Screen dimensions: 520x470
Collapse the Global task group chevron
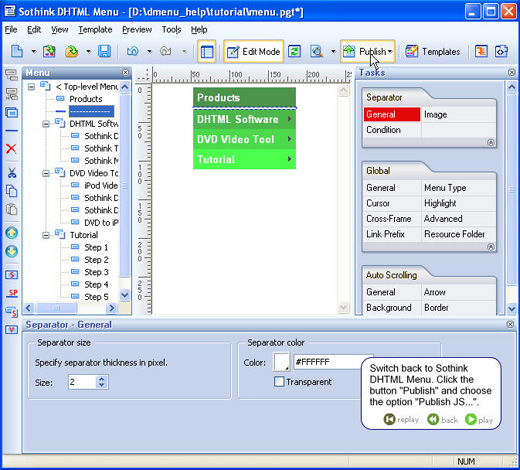click(491, 247)
